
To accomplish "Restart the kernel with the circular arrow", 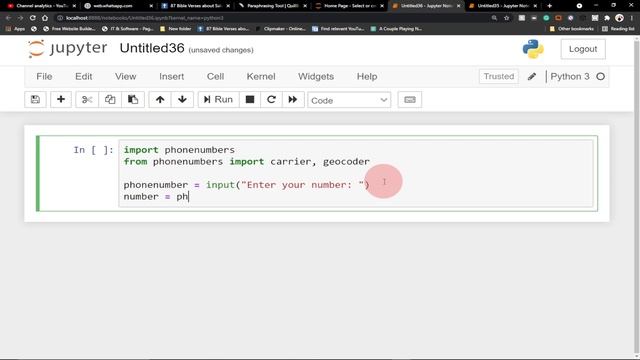I will click(271, 100).
